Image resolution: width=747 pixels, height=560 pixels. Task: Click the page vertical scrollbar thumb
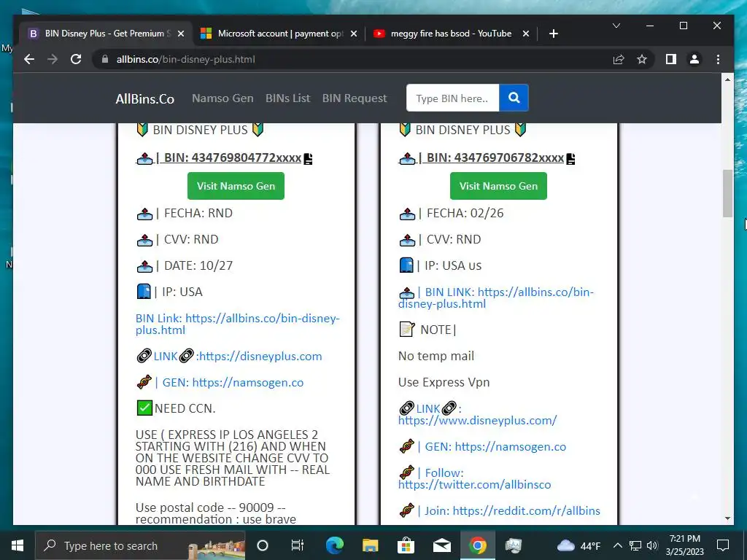coord(727,193)
